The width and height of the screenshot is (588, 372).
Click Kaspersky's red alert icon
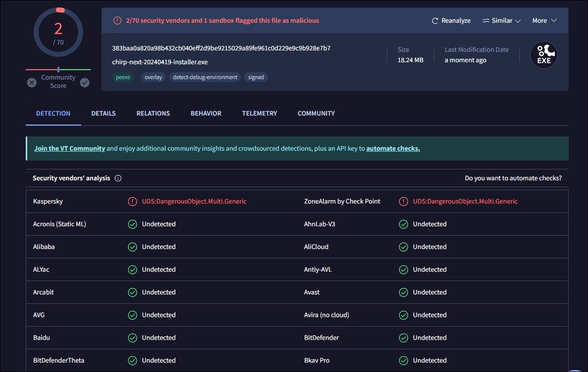(133, 202)
